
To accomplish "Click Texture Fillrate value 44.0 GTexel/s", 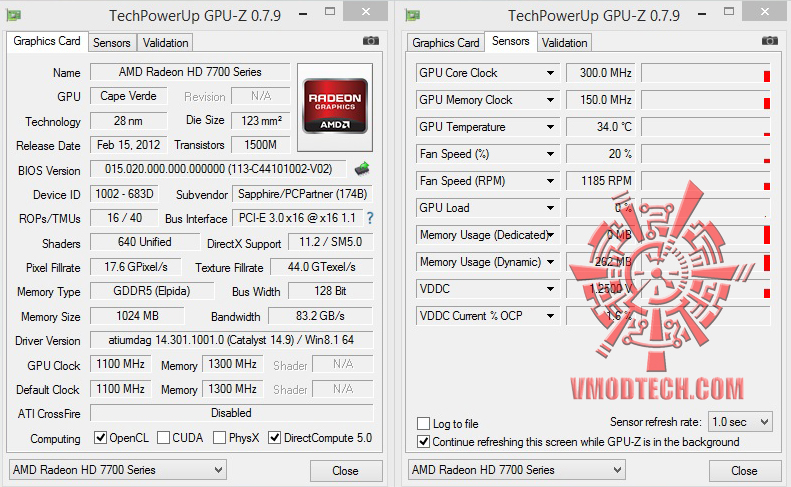I will (322, 267).
